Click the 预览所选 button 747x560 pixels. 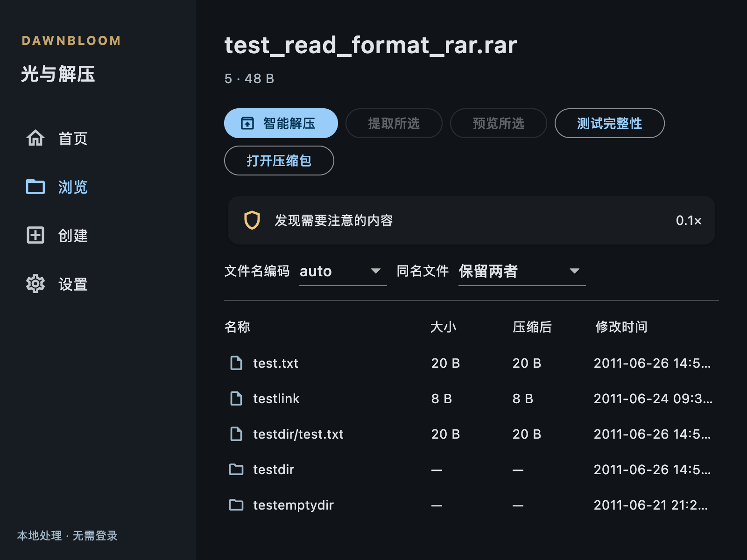pos(499,123)
